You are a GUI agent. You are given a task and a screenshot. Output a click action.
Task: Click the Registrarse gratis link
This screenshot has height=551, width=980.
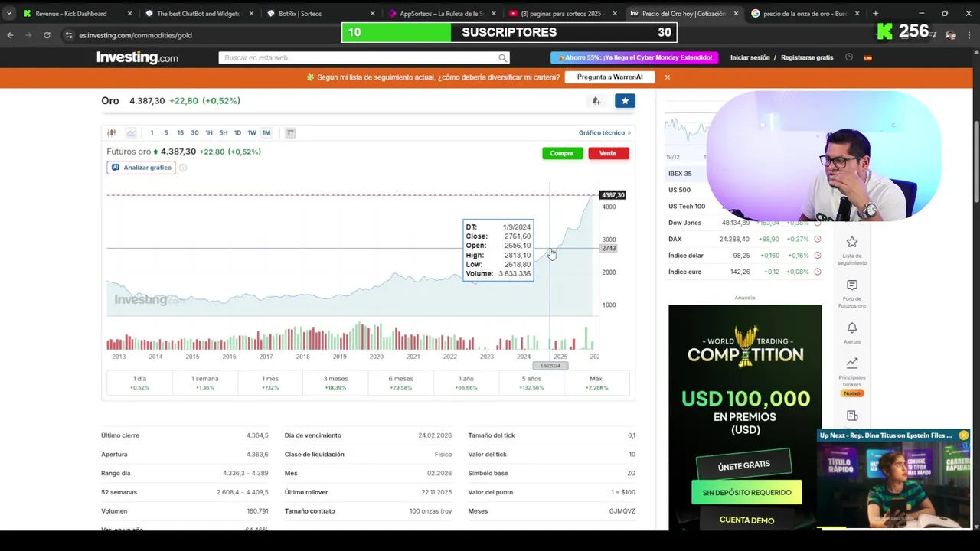point(807,57)
